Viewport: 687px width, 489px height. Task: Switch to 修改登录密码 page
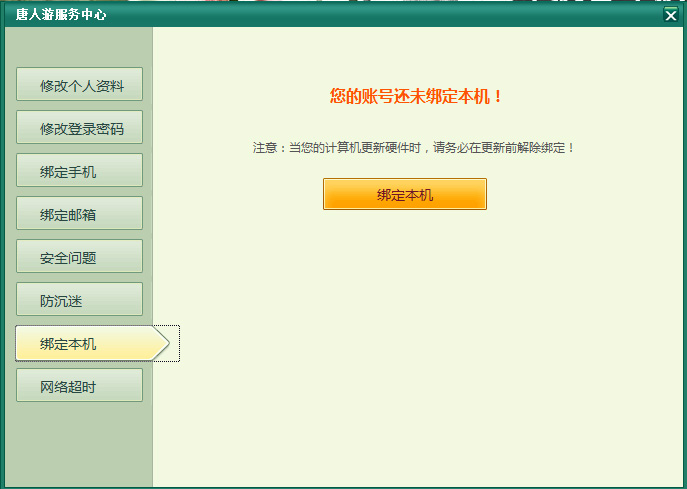tap(80, 128)
